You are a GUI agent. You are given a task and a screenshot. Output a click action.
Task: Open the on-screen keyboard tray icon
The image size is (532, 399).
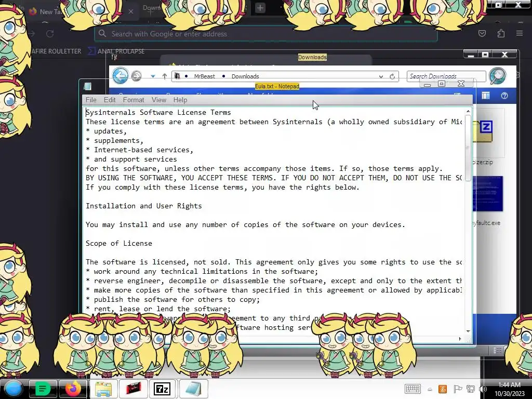(x=413, y=389)
